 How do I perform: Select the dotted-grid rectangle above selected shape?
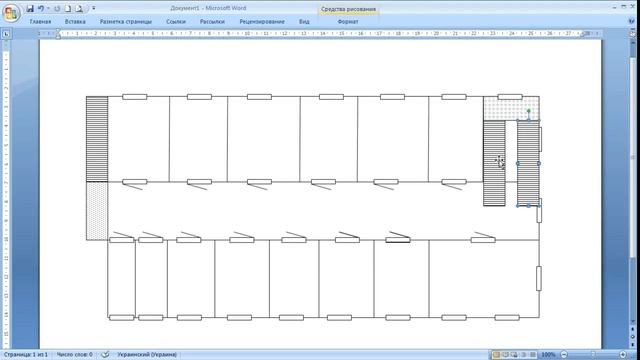coord(511,108)
